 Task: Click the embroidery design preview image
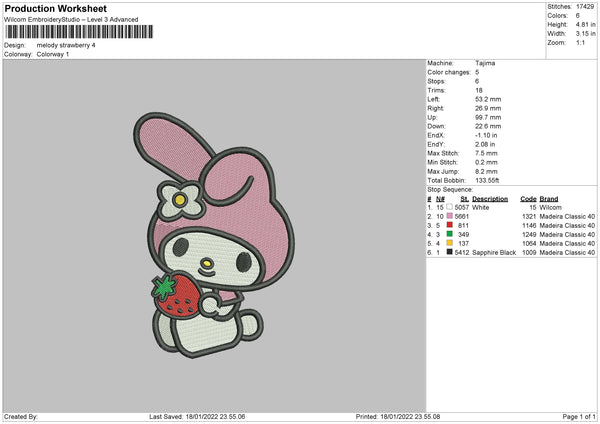coord(214,235)
